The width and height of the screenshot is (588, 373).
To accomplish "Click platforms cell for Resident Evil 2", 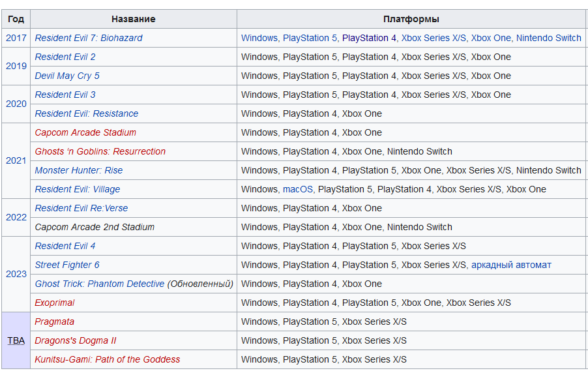I will click(x=411, y=57).
